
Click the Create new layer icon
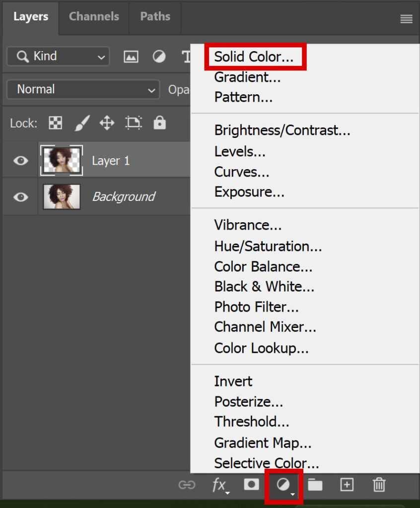coord(347,485)
